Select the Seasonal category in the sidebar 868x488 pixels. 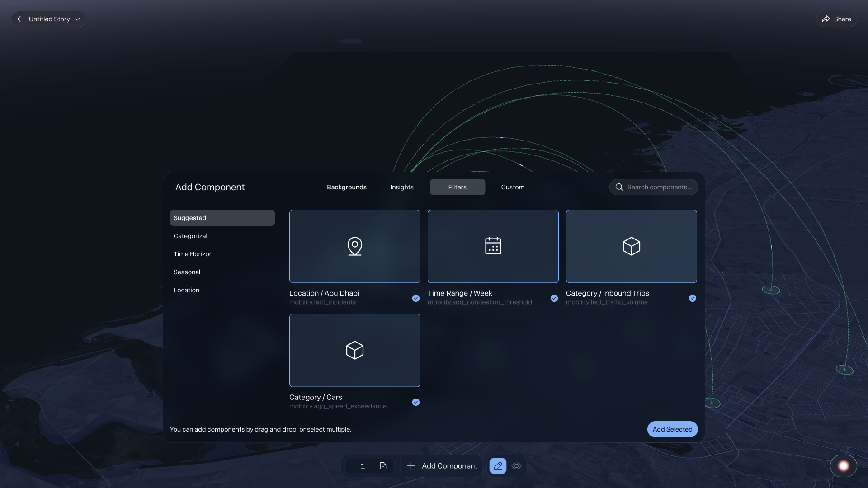[x=187, y=272]
